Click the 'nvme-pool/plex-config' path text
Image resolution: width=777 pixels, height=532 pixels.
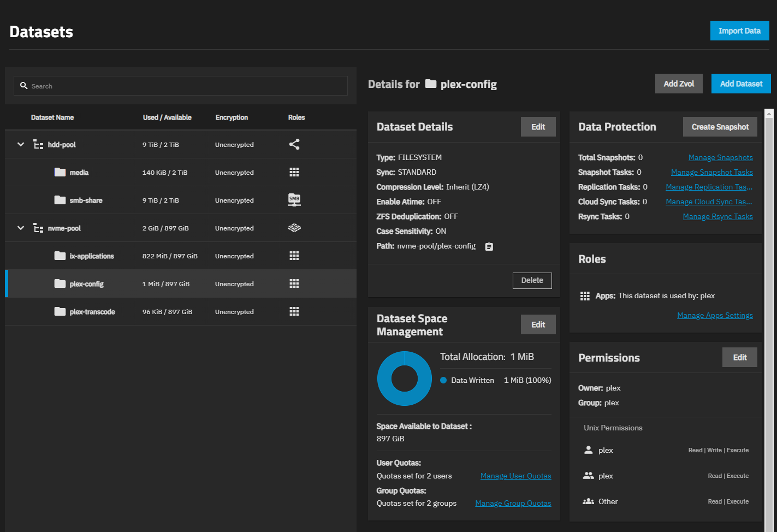point(436,246)
